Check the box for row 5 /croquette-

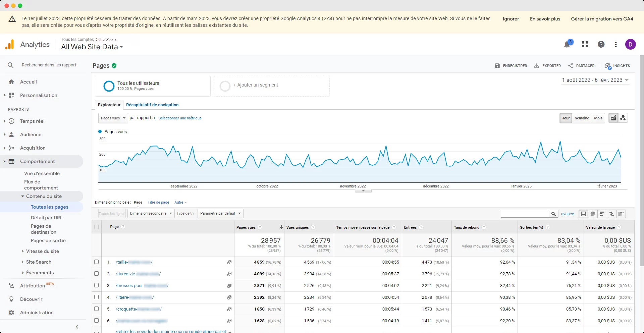[97, 309]
